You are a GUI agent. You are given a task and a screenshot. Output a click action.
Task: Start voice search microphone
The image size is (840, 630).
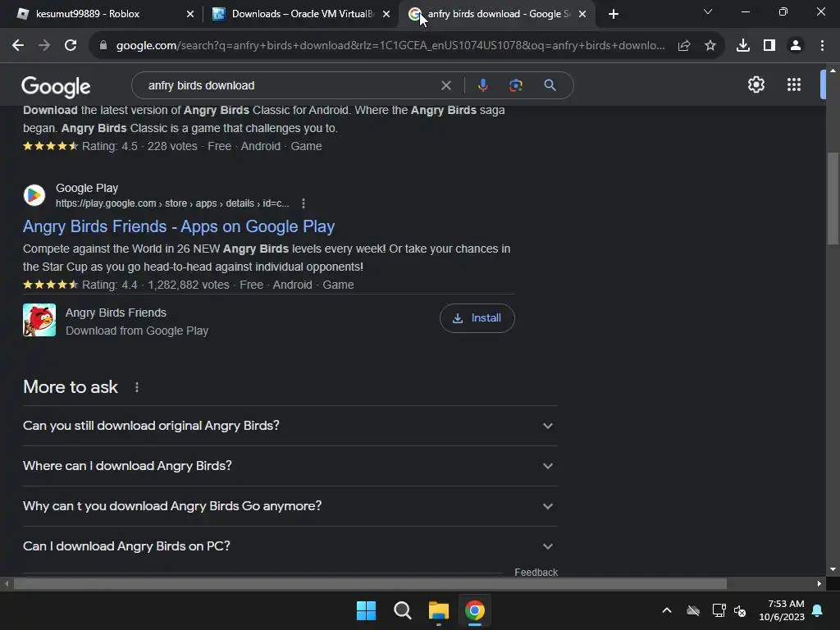(x=482, y=85)
